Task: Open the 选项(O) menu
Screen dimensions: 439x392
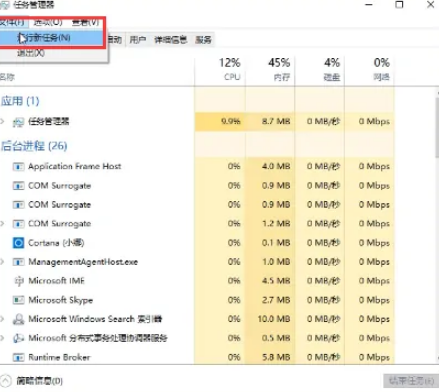Action: click(x=48, y=22)
